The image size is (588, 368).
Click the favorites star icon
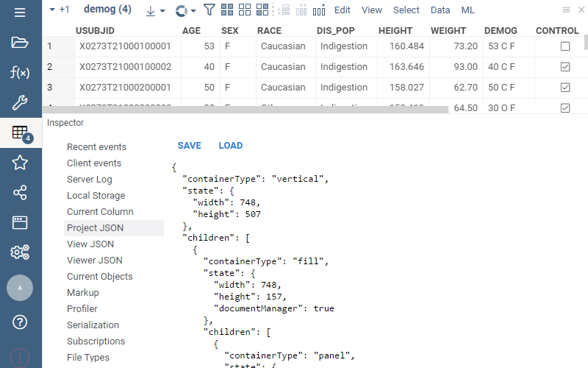click(20, 163)
